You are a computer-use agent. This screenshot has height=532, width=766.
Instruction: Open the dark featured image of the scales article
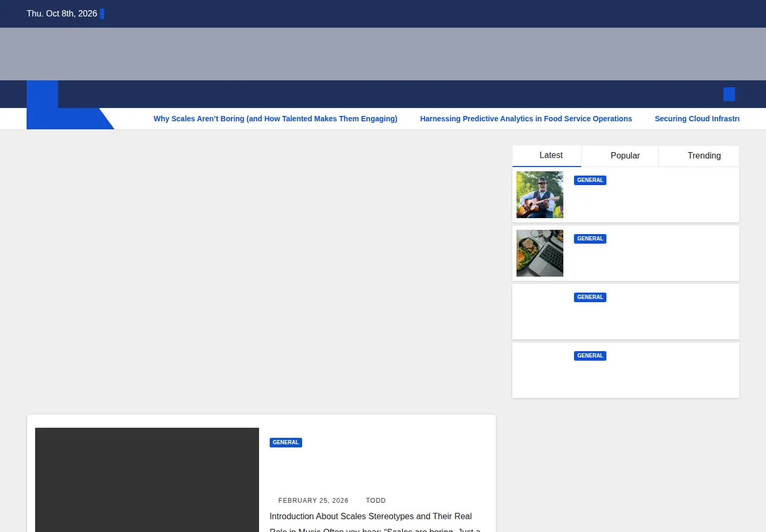pyautogui.click(x=147, y=480)
